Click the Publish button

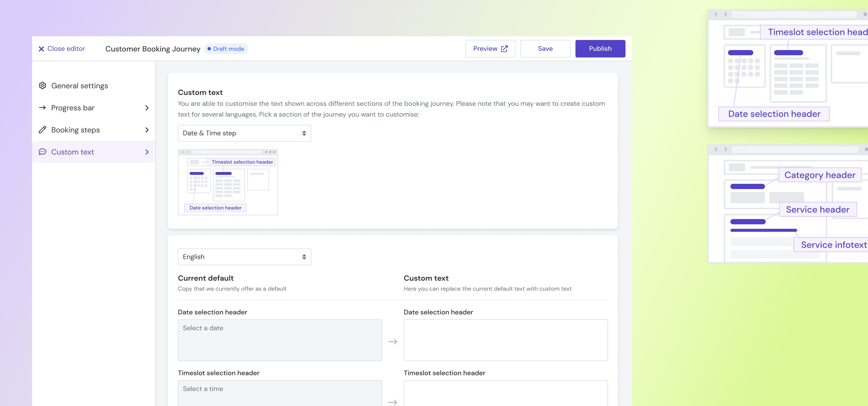(x=600, y=49)
